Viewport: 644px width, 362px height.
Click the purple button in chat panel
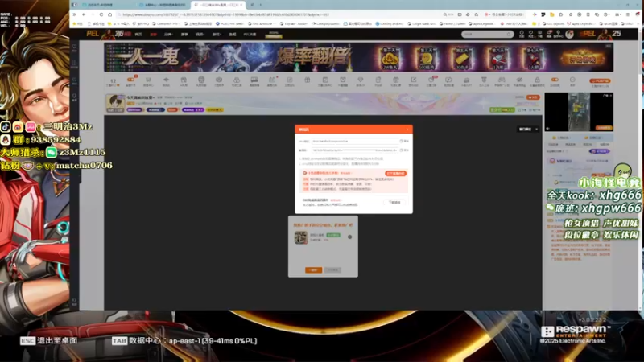[600, 151]
